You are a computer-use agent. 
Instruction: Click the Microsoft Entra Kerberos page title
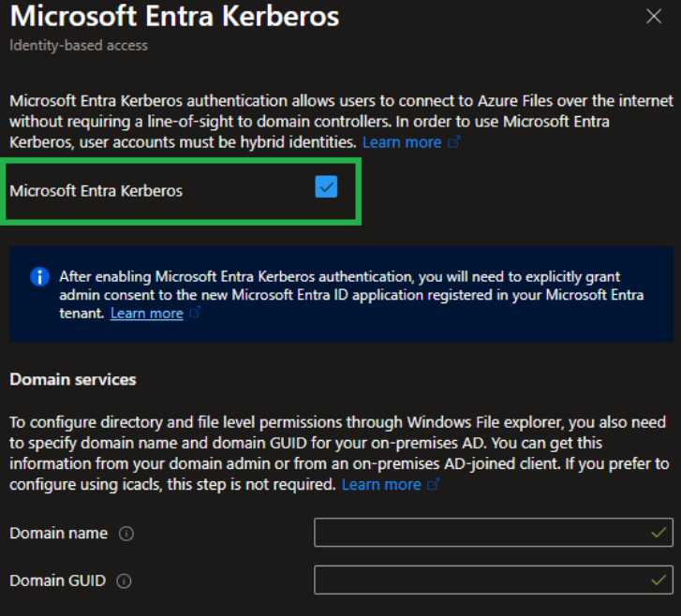pyautogui.click(x=173, y=17)
